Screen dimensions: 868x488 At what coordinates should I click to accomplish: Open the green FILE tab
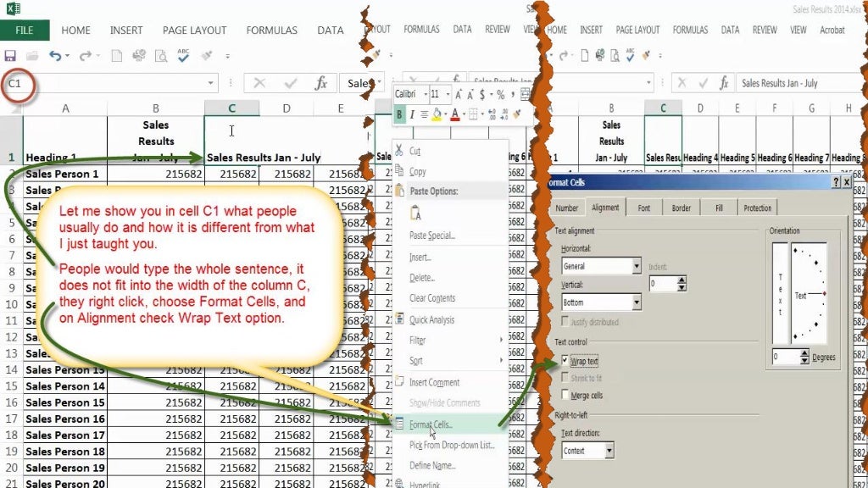pos(25,30)
